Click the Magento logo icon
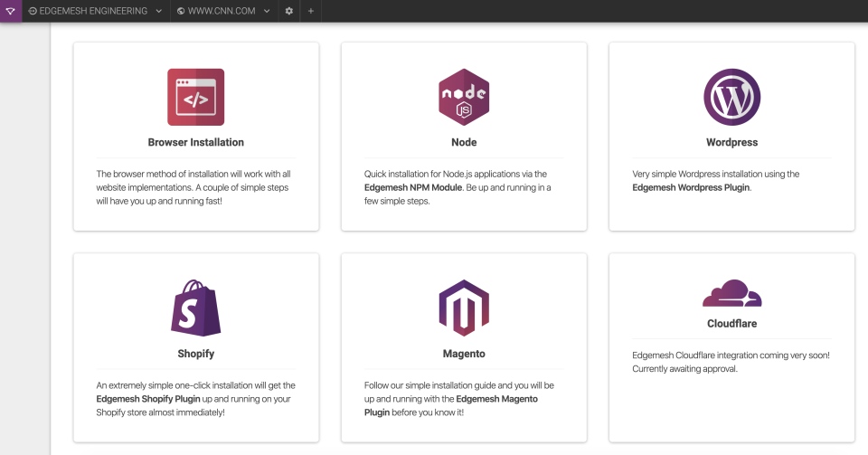The height and width of the screenshot is (455, 868). [464, 308]
